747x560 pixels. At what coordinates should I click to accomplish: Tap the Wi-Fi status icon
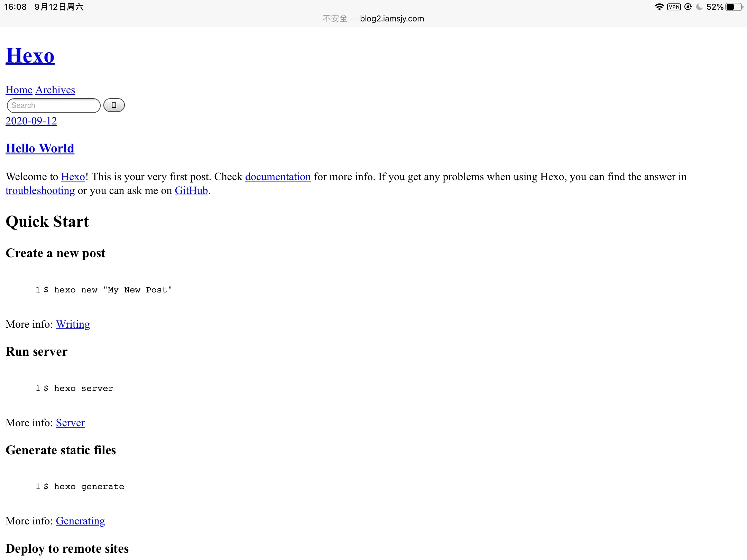point(659,7)
